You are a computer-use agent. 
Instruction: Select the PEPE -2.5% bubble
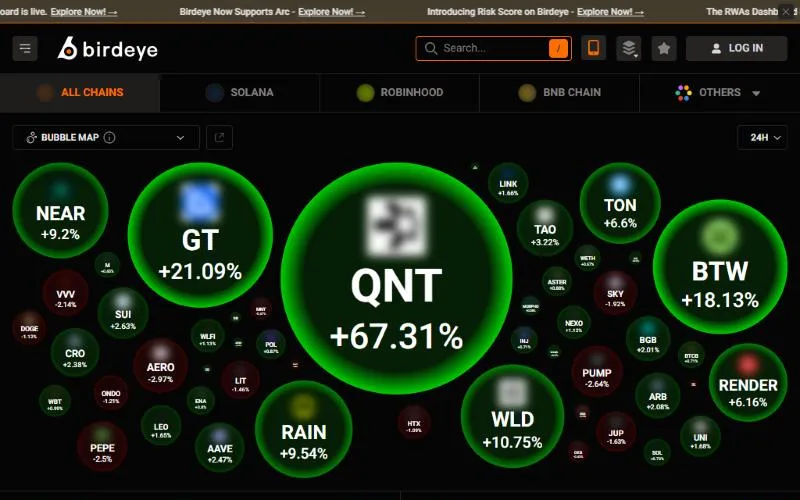(x=102, y=446)
